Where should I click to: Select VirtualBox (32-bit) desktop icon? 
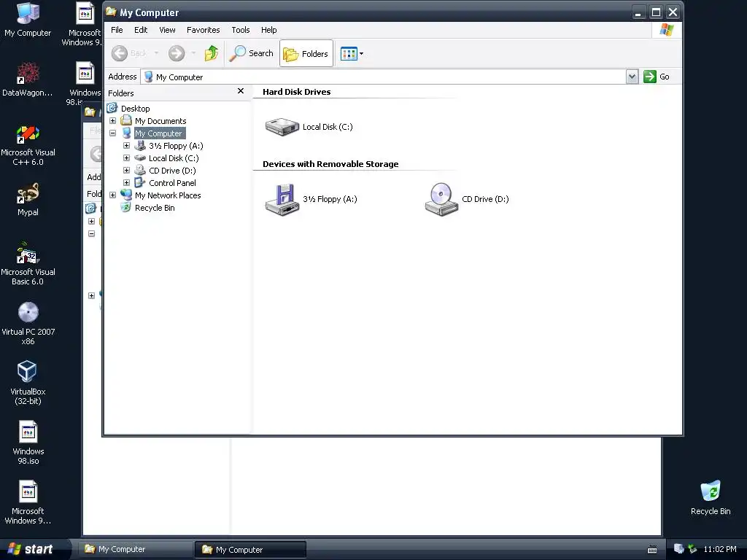click(x=28, y=383)
